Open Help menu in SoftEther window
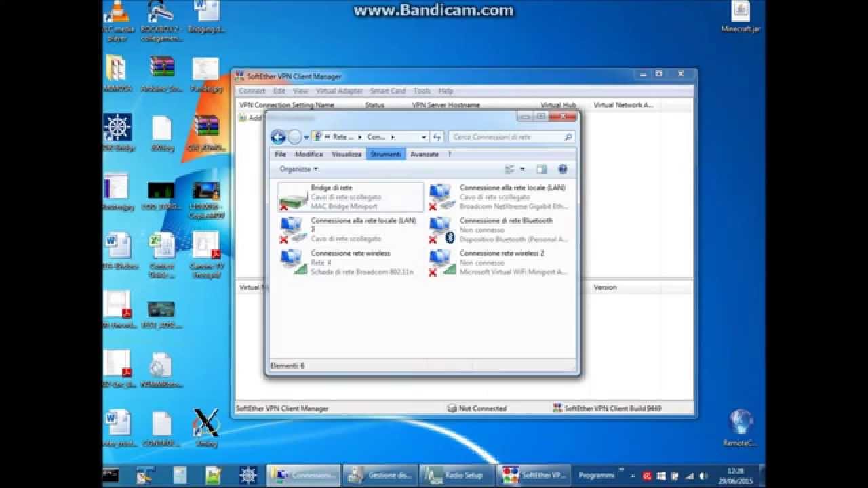The image size is (868, 488). 446,91
